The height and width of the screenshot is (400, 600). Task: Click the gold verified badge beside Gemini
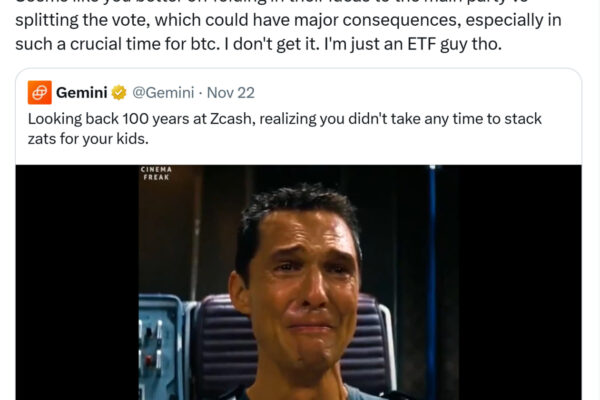tap(118, 93)
